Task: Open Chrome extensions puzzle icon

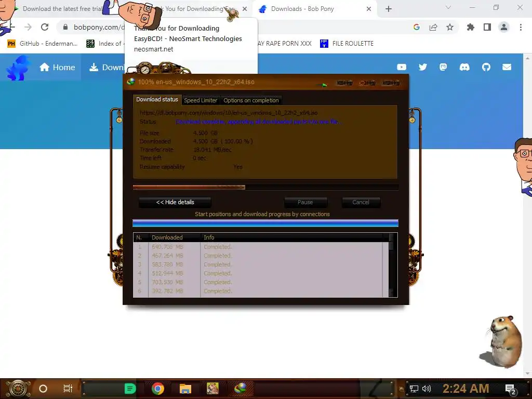Action: [x=471, y=27]
